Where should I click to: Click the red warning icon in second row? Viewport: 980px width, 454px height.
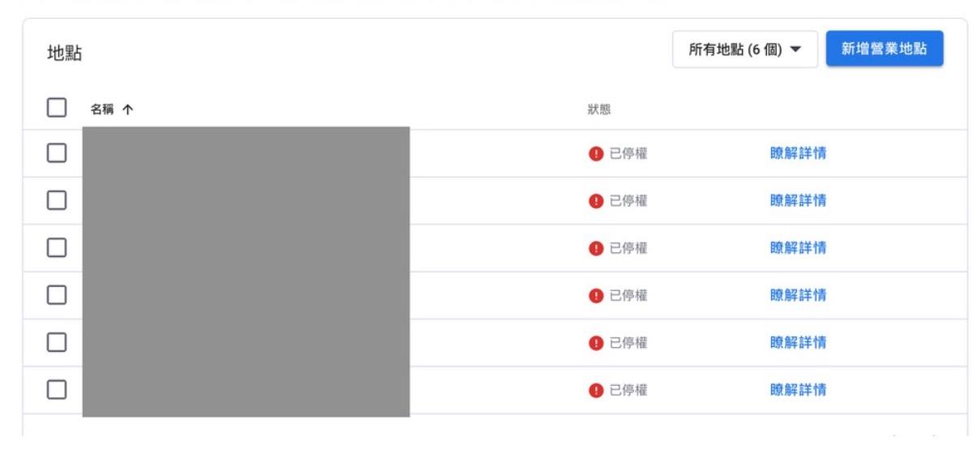click(x=596, y=201)
